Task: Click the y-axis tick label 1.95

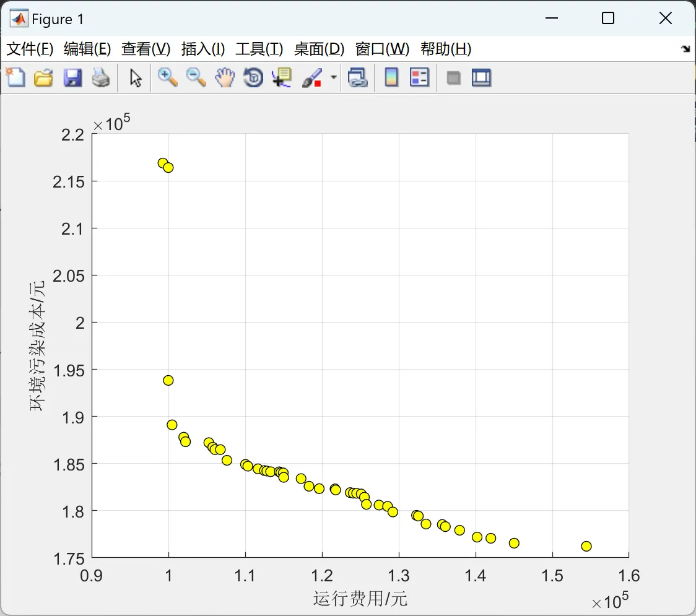Action: coord(68,370)
